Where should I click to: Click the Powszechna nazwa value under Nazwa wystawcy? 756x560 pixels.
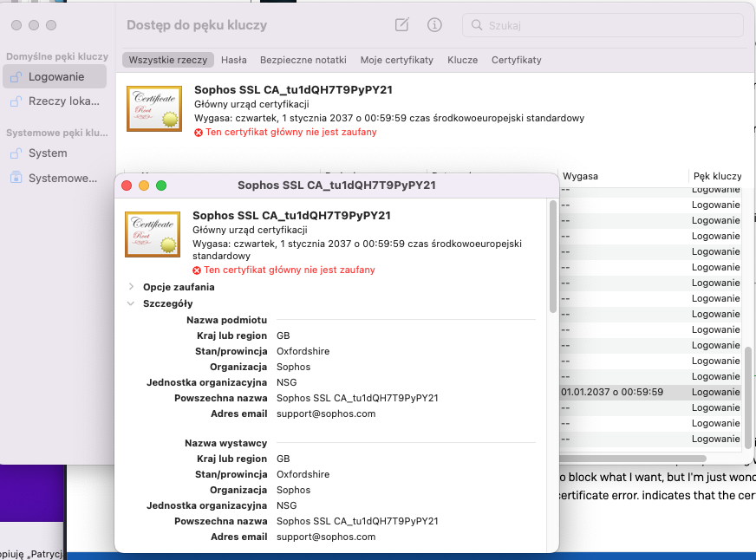357,522
